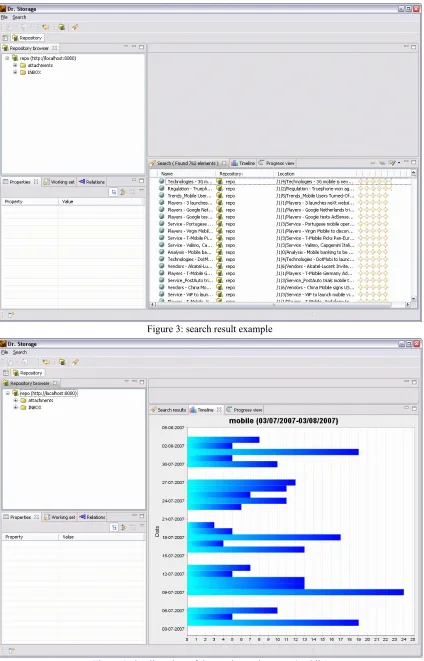Switch to the Progress view tab in the search result window
424x661 pixels.
[x=276, y=163]
